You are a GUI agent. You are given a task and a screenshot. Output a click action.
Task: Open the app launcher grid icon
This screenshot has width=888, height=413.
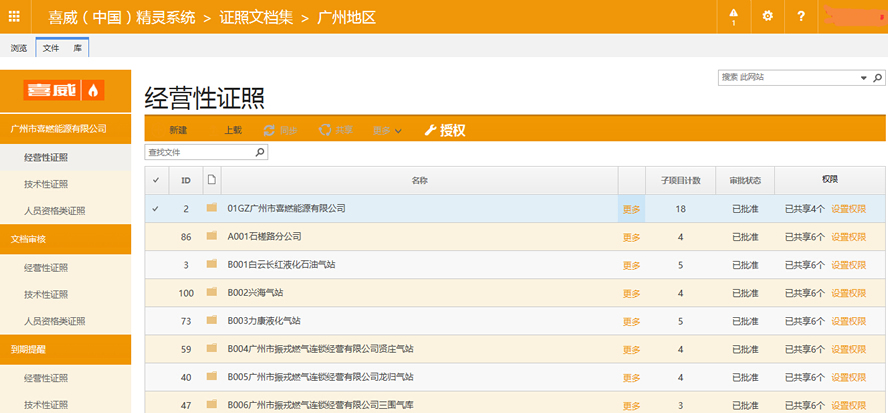(14, 16)
